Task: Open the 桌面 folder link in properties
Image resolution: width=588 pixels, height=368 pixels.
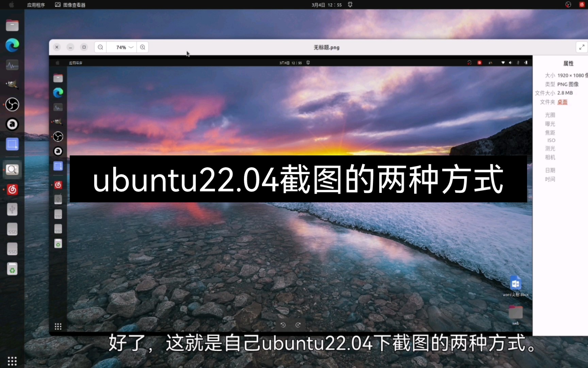Action: pyautogui.click(x=562, y=102)
